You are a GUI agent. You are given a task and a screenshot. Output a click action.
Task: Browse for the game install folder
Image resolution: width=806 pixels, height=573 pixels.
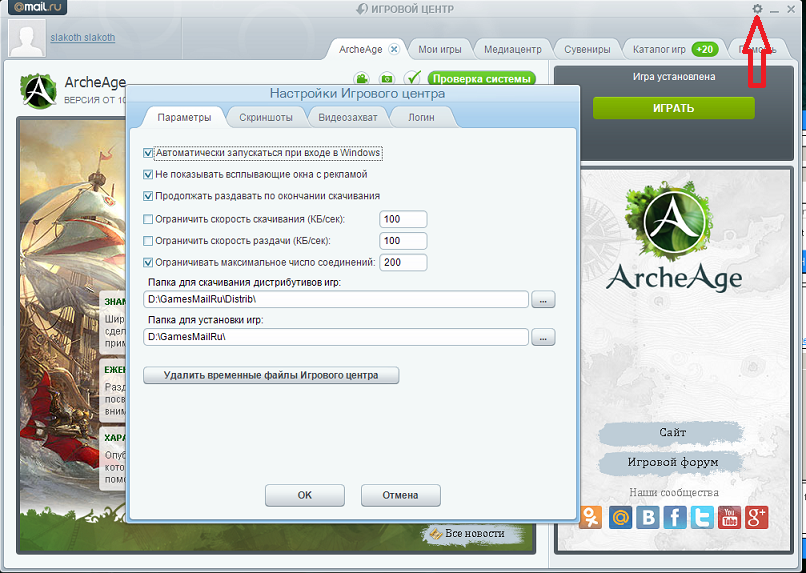point(543,337)
